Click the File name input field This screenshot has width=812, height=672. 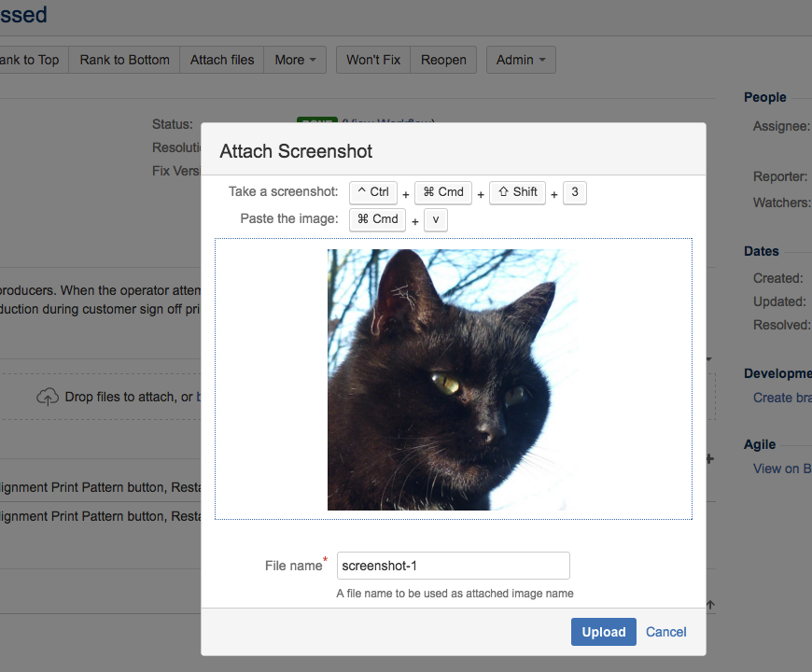pyautogui.click(x=453, y=566)
